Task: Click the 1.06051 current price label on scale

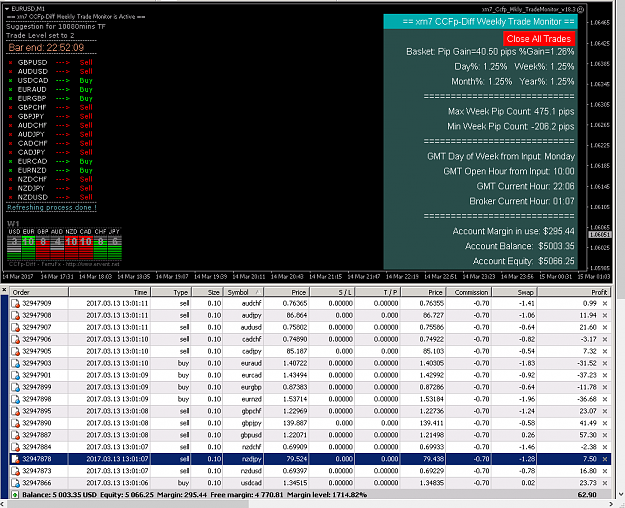Action: coord(600,234)
